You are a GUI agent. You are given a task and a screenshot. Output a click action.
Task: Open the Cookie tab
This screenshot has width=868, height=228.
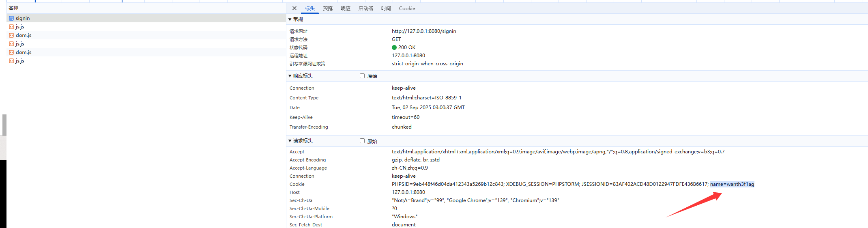point(407,9)
